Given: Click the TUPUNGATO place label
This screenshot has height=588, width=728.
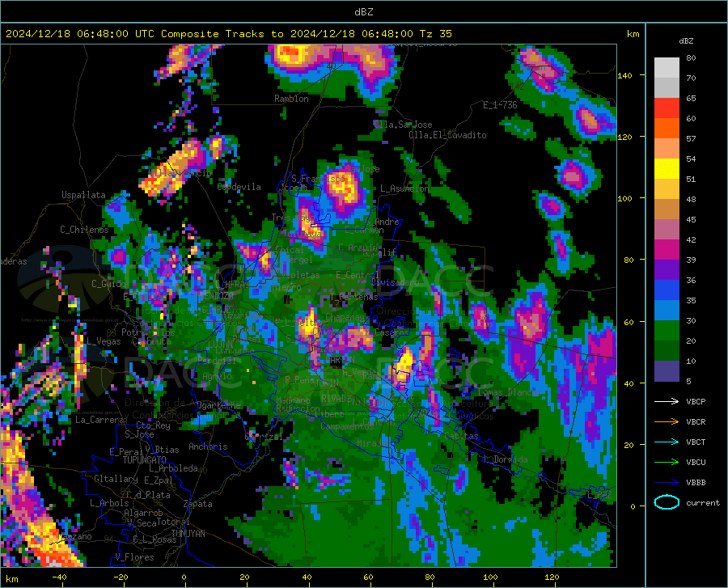Looking at the screenshot, I should [145, 460].
